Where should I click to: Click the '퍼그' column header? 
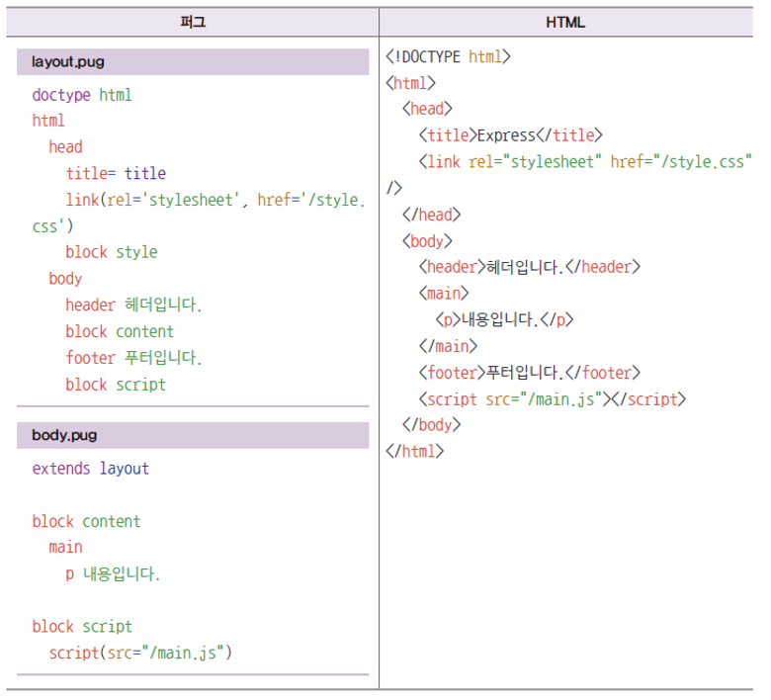195,22
